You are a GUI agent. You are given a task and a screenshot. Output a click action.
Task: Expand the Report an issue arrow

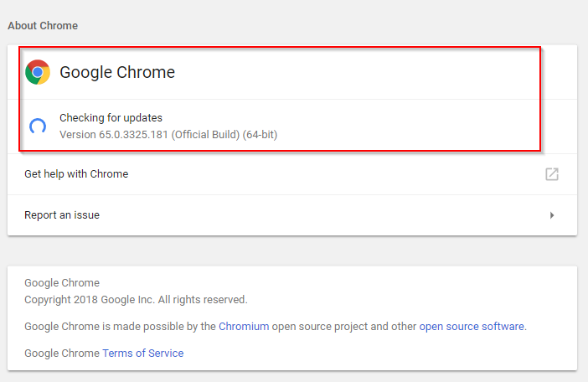coord(552,215)
